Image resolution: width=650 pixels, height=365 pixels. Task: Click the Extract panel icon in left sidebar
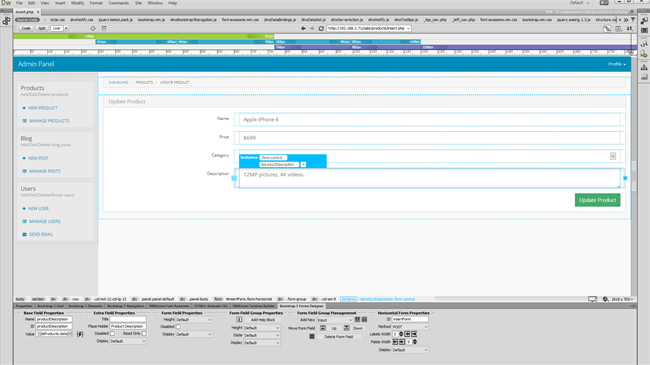point(6,21)
